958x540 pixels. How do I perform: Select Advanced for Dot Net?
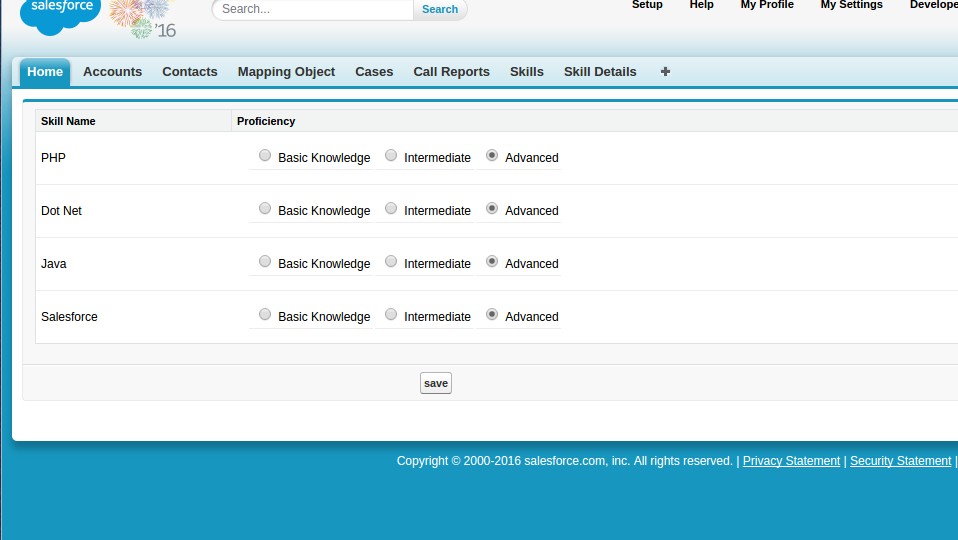(492, 208)
